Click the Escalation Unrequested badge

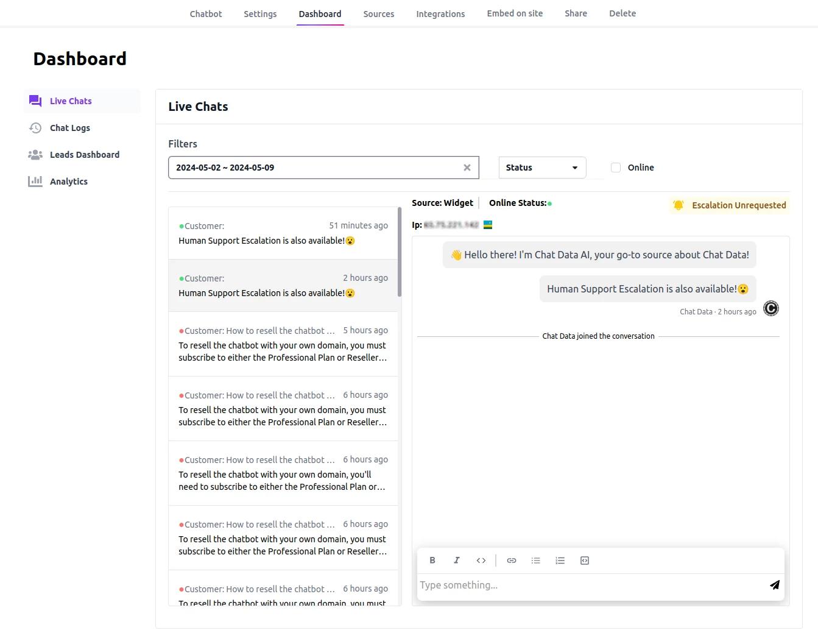(x=730, y=205)
